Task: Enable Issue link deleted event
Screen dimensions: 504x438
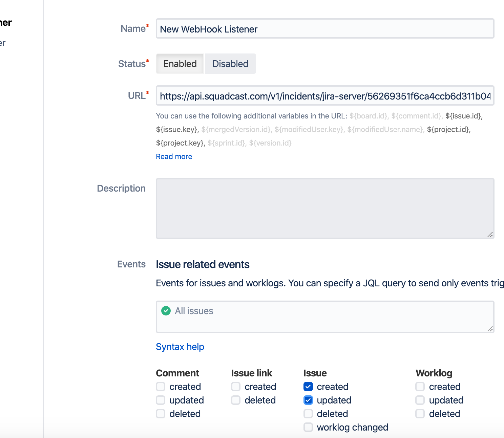Action: pyautogui.click(x=236, y=400)
